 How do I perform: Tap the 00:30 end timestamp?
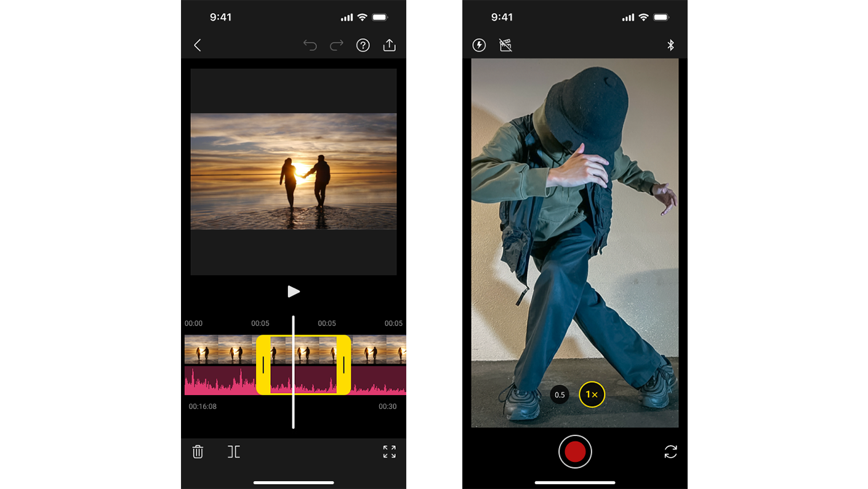pyautogui.click(x=388, y=406)
